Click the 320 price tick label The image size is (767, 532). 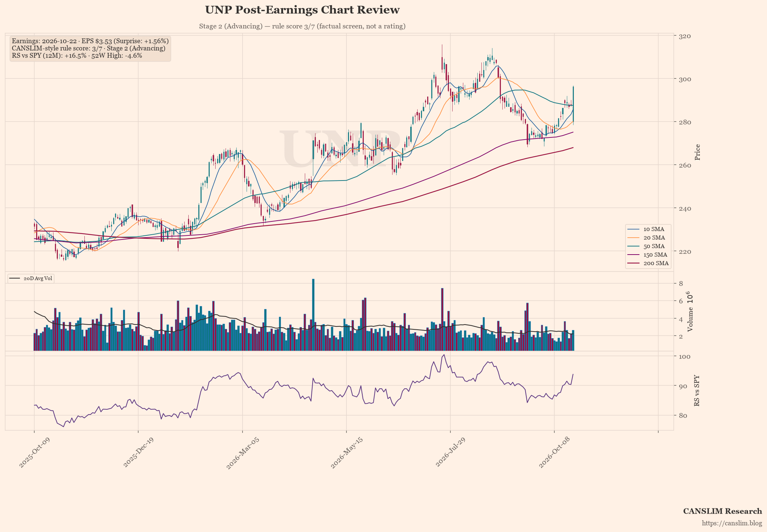tap(685, 36)
